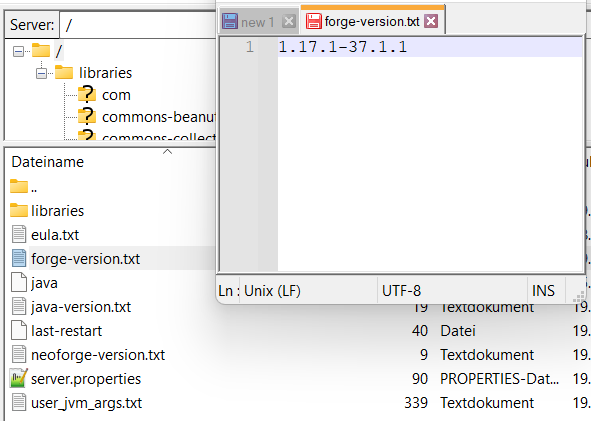Select the java file in the list

click(44, 283)
